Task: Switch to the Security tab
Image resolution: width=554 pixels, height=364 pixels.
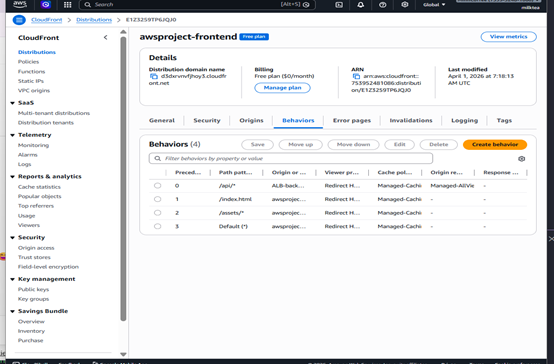Action: [x=207, y=121]
